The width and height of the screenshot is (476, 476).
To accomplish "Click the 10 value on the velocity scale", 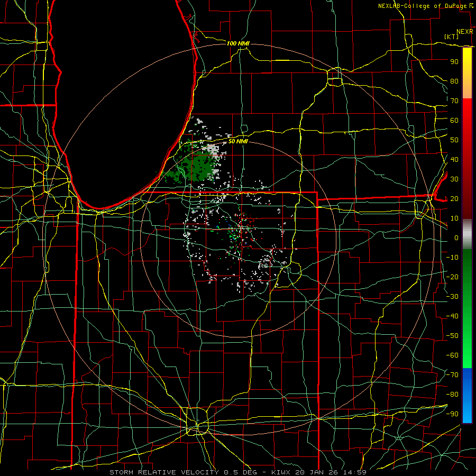I will pos(454,218).
